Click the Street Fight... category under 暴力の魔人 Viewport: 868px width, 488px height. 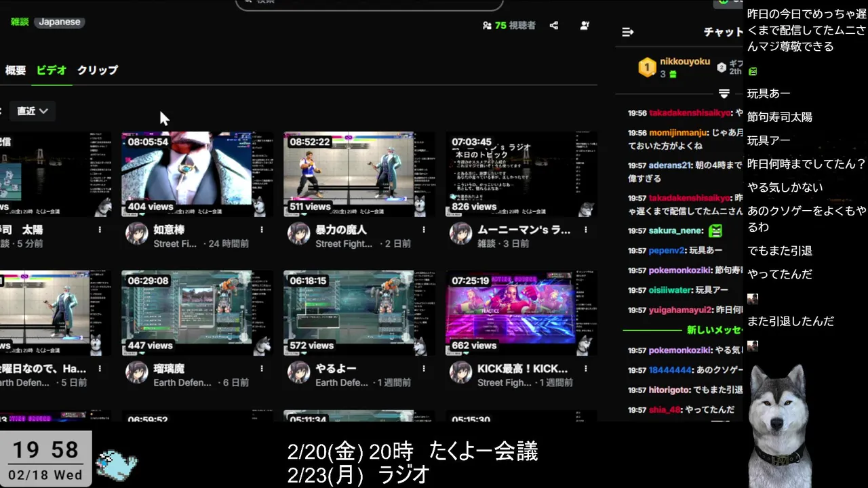344,244
